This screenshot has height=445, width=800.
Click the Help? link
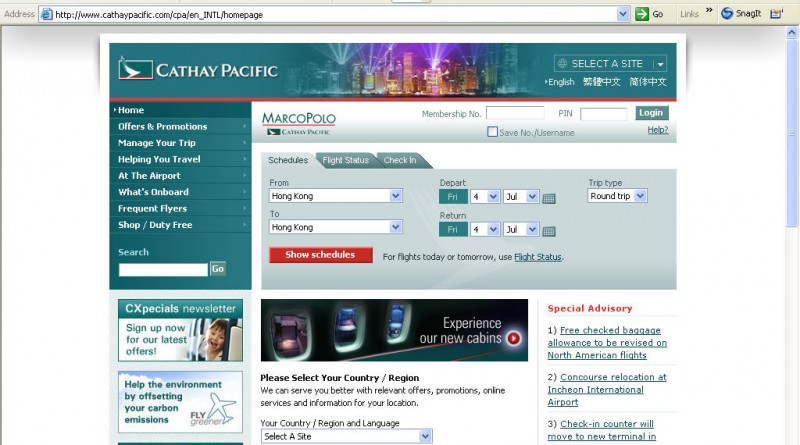click(x=658, y=130)
